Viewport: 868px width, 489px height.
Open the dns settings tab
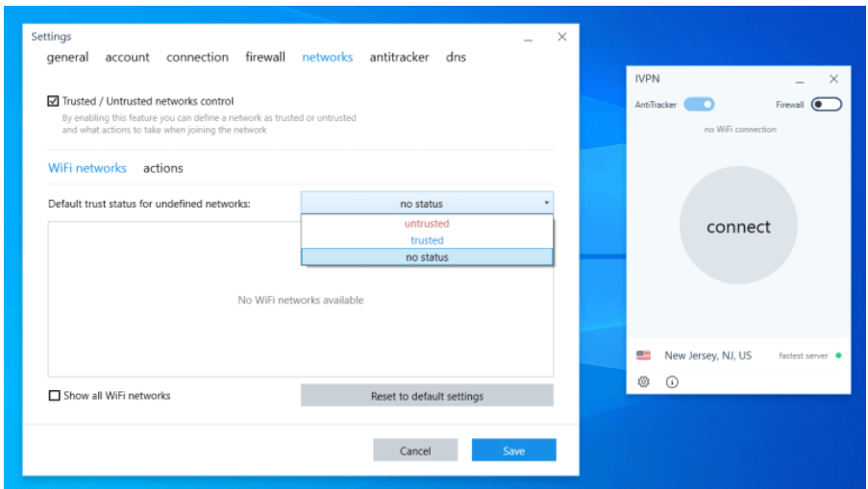[456, 57]
